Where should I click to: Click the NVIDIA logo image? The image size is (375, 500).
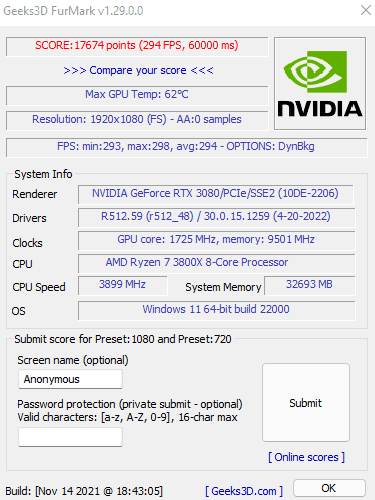(x=320, y=83)
